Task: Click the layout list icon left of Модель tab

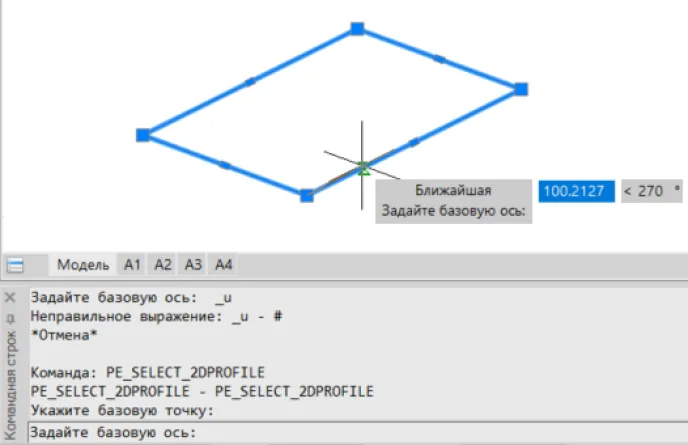Action: [15, 266]
